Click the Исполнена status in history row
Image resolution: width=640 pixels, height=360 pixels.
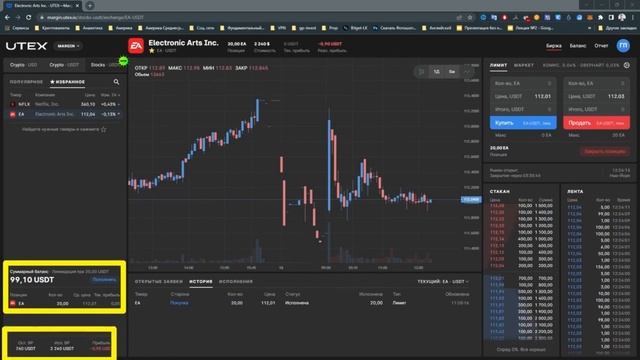pos(297,303)
